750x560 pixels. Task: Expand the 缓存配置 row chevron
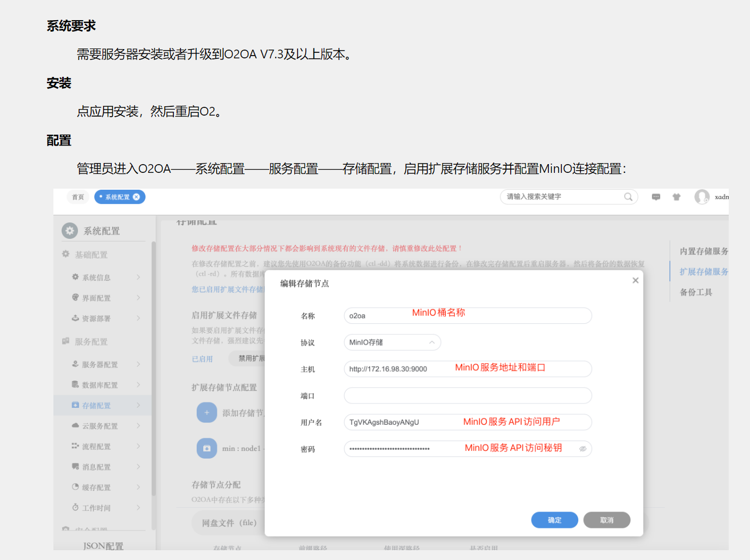138,487
